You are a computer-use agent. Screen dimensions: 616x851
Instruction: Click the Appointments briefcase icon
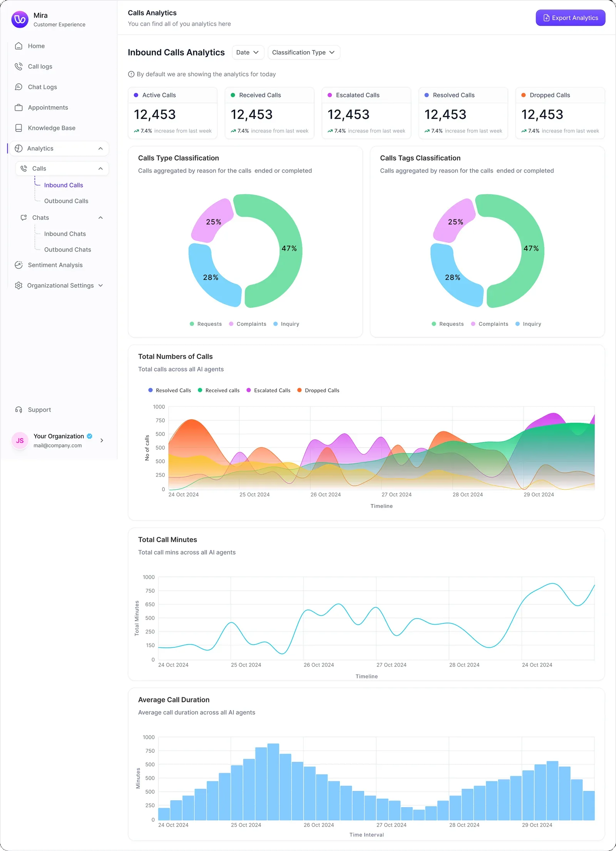pos(18,107)
